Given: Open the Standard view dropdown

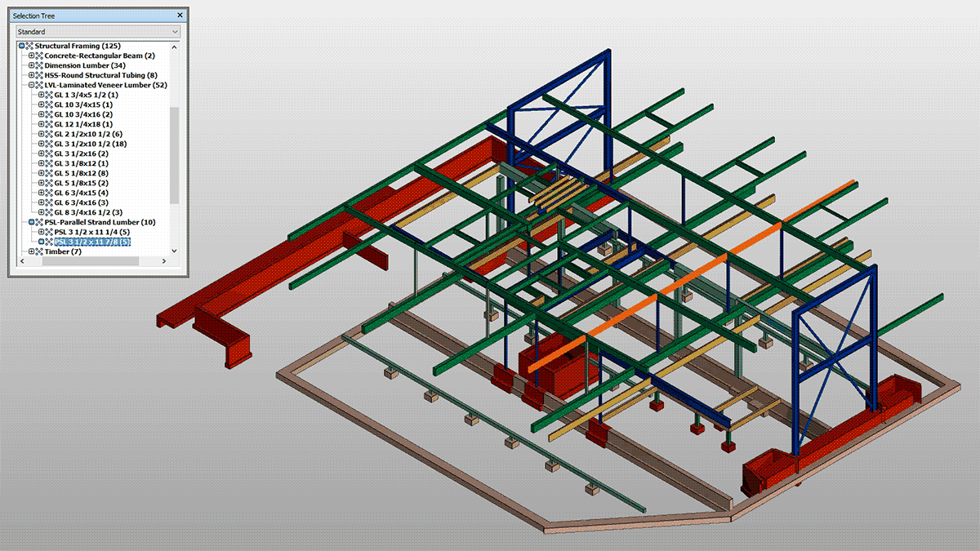Looking at the screenshot, I should 98,32.
